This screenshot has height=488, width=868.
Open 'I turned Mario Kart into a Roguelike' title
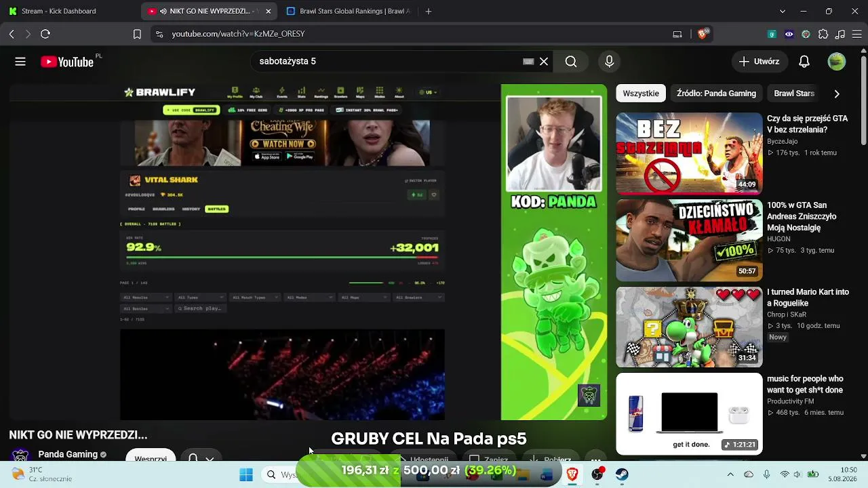pyautogui.click(x=808, y=298)
